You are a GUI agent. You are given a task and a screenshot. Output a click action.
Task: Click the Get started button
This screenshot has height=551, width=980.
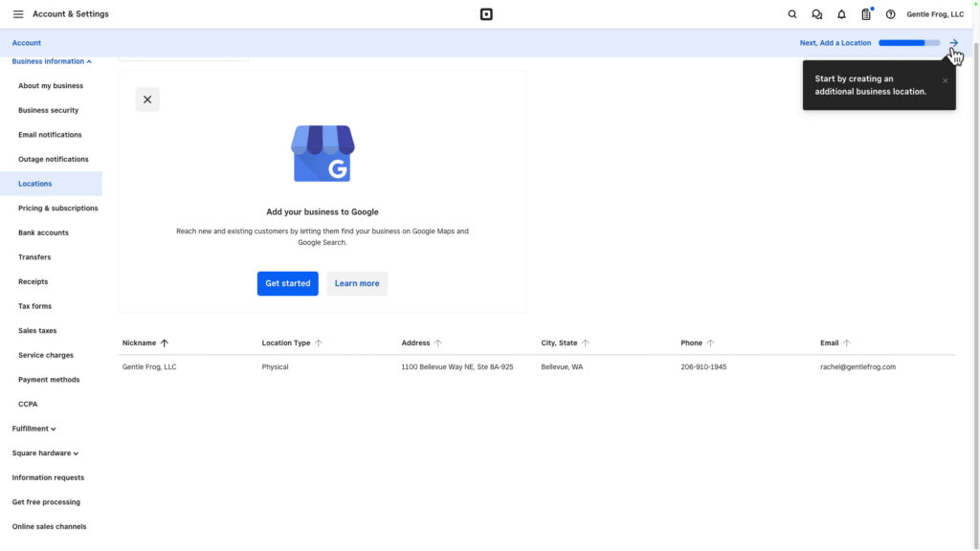point(287,283)
